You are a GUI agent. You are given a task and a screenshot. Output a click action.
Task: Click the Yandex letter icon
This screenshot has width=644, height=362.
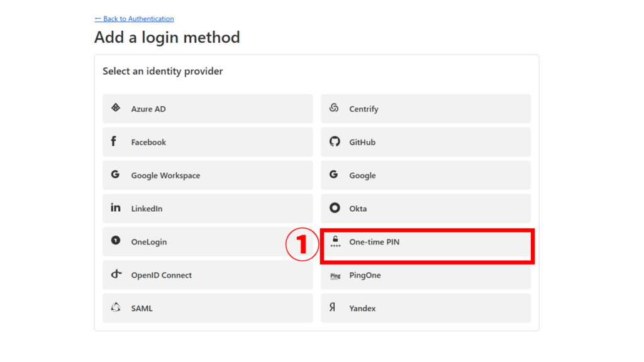click(333, 307)
